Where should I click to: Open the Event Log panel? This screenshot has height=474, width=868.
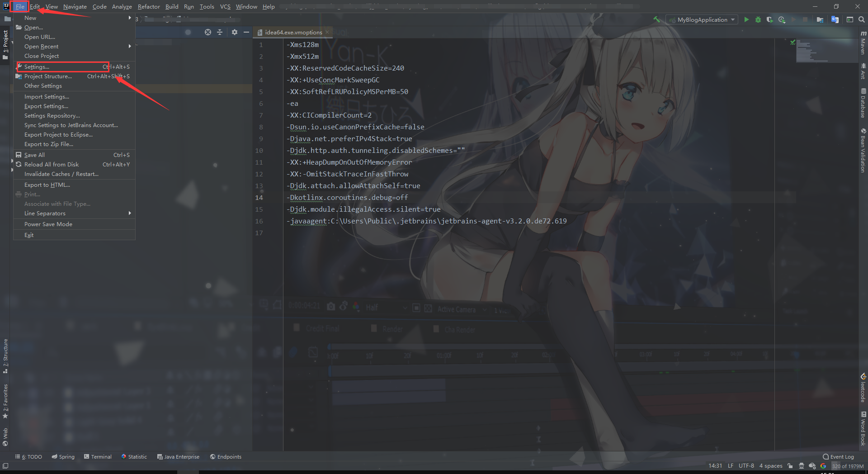click(x=838, y=457)
